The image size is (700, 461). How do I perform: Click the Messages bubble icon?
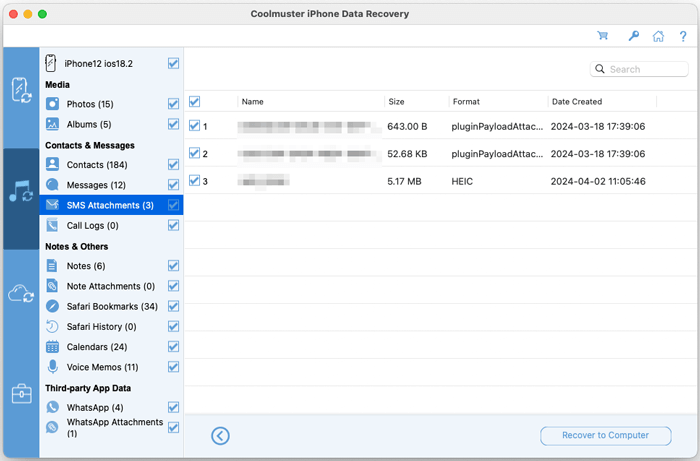52,185
